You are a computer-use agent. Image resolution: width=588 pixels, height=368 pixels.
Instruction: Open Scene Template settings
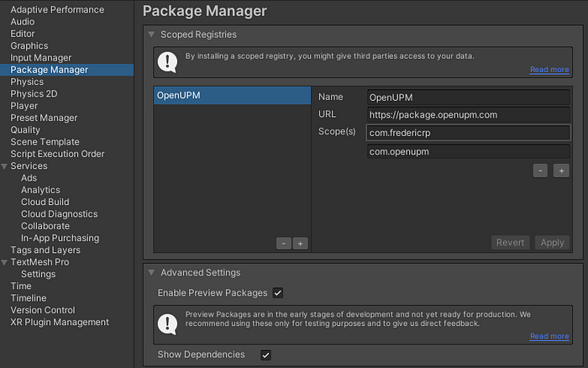(45, 142)
